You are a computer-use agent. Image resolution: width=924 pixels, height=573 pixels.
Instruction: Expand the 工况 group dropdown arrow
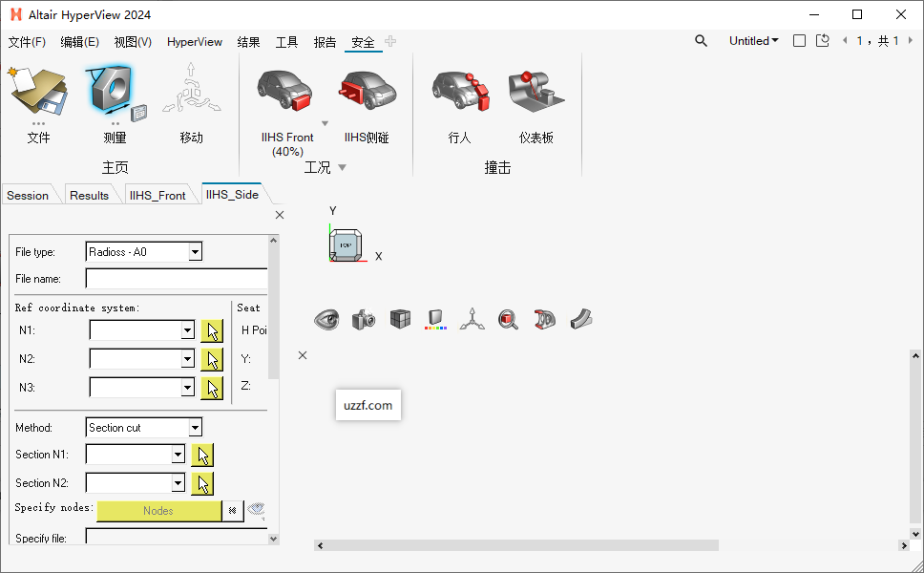click(343, 166)
